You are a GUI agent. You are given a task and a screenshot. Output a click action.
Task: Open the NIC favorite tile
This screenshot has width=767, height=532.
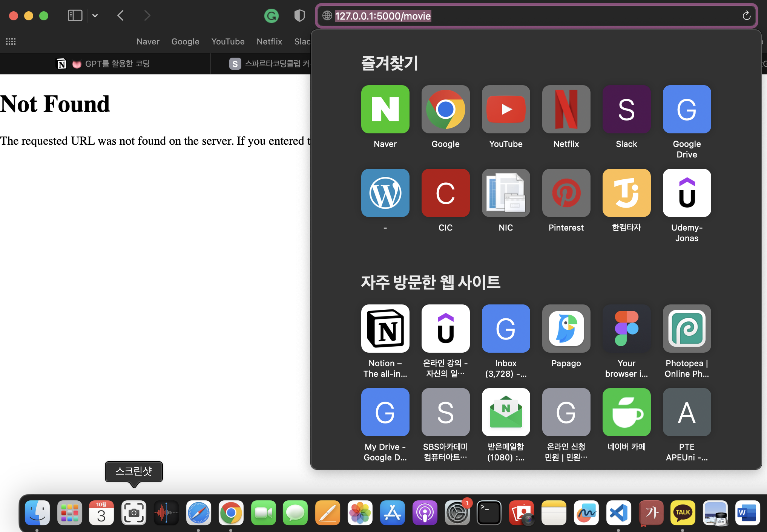(506, 193)
